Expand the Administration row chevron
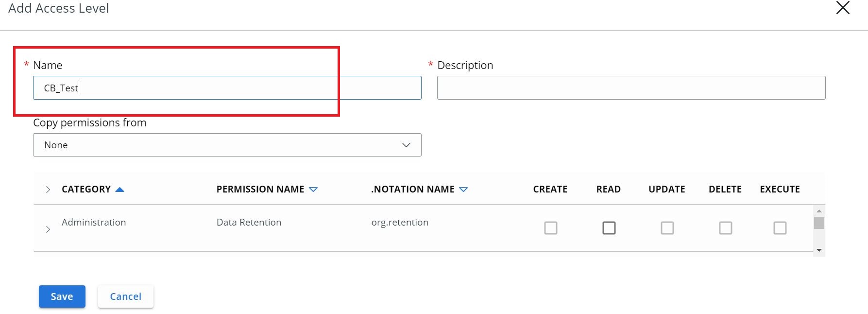 pyautogui.click(x=48, y=229)
